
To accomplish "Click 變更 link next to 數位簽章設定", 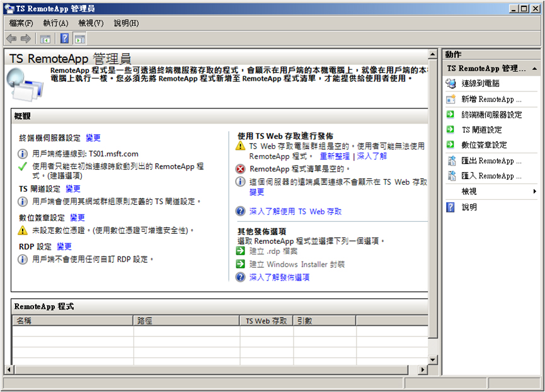I will (x=77, y=218).
